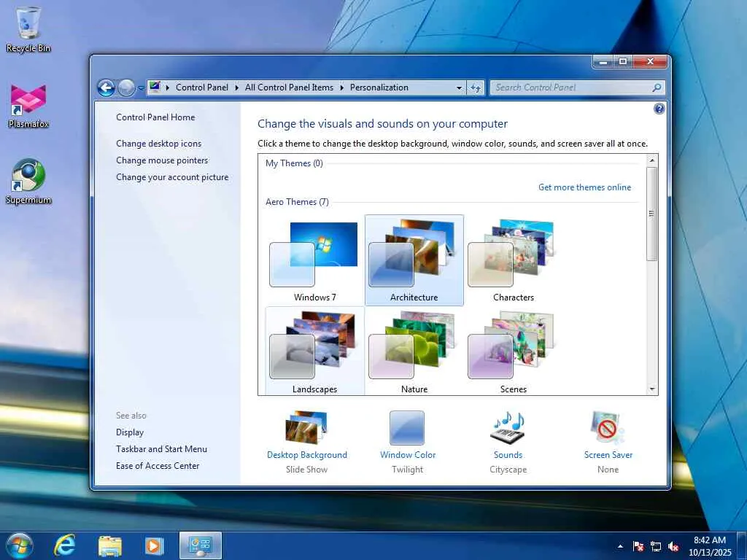Click the taskbar clock showing 8:42 AM
This screenshot has height=560, width=747.
[x=710, y=546]
